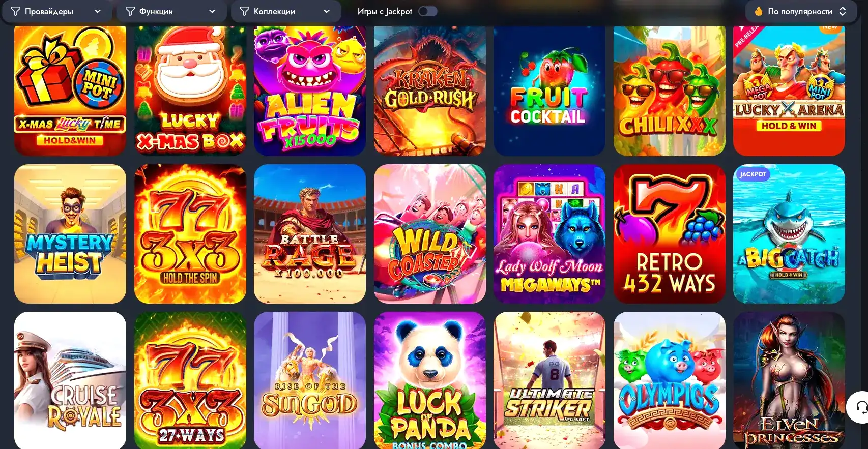Screen dimensions: 868x449
Task: Click the filter funnel icon beside Провайдеры
Action: [x=16, y=11]
